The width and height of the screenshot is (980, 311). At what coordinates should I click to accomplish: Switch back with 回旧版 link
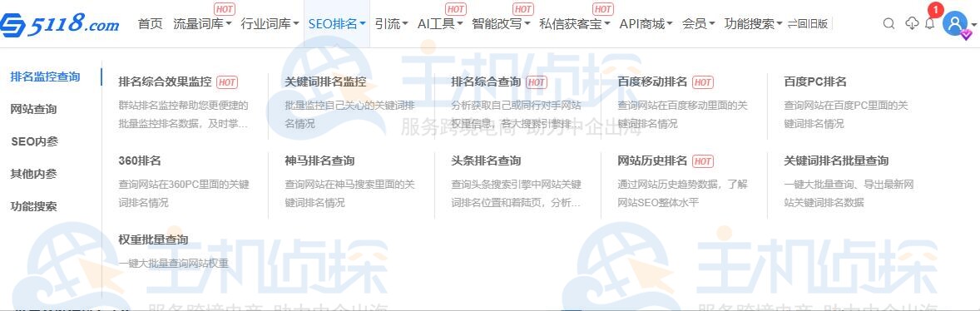point(808,24)
